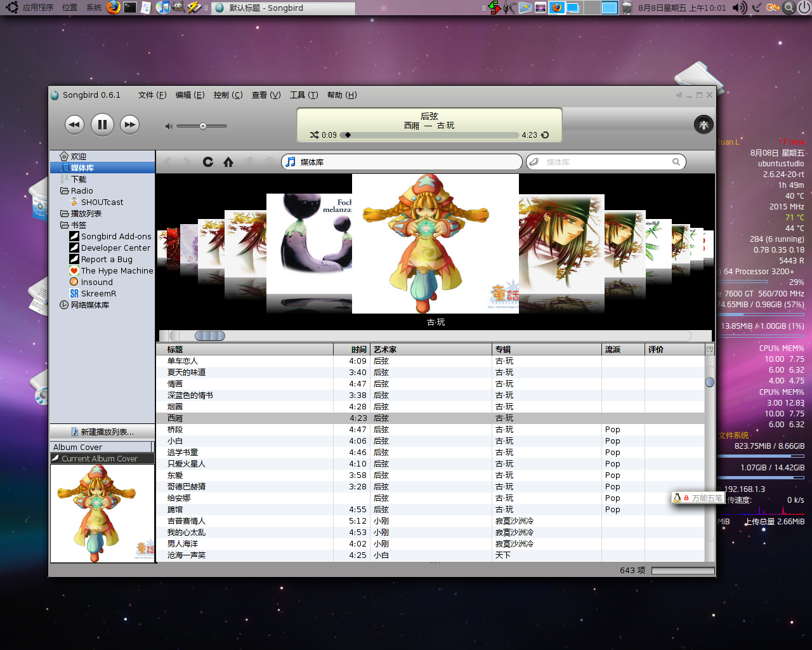812x650 pixels.
Task: Skip to the next track
Action: [x=130, y=124]
